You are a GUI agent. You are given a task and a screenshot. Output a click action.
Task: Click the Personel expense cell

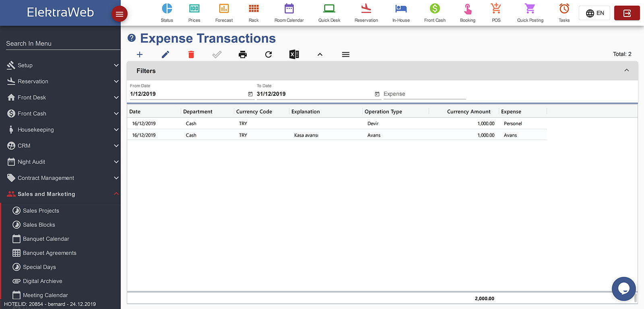tap(513, 124)
